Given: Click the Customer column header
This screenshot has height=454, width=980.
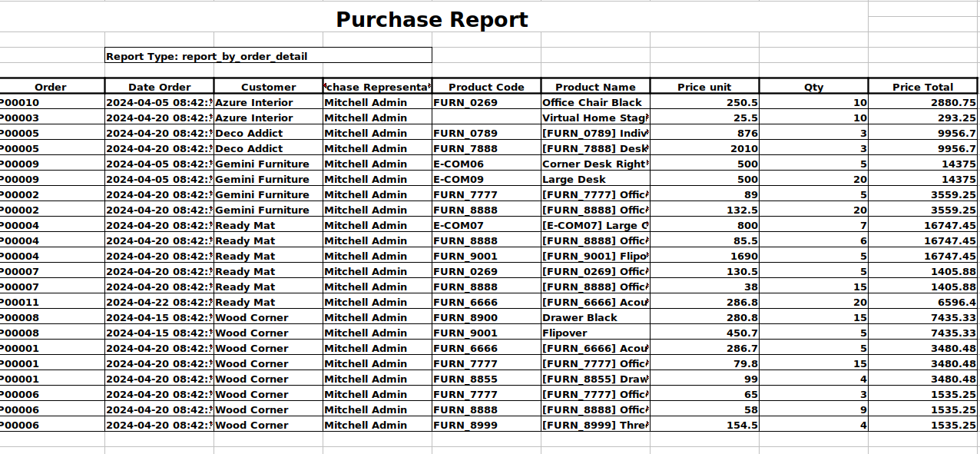Looking at the screenshot, I should tap(268, 87).
